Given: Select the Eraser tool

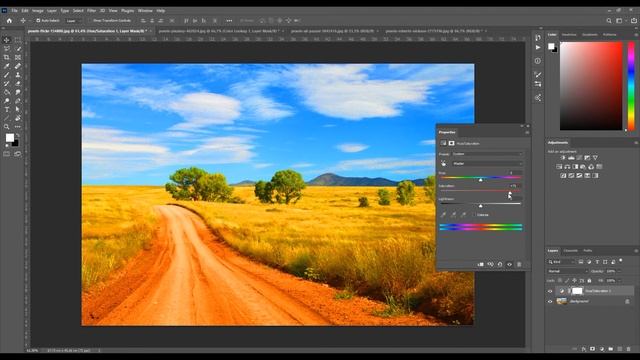Looking at the screenshot, I should click(x=18, y=83).
